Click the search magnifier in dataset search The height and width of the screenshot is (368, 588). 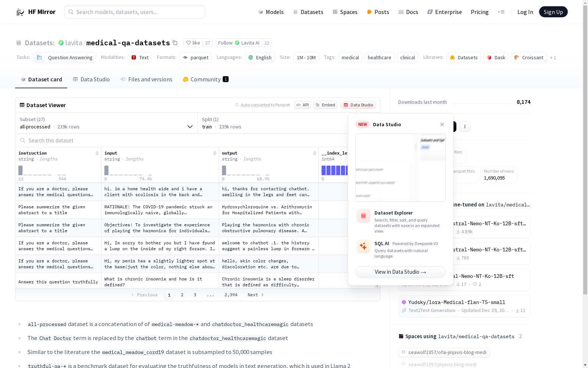[23, 140]
